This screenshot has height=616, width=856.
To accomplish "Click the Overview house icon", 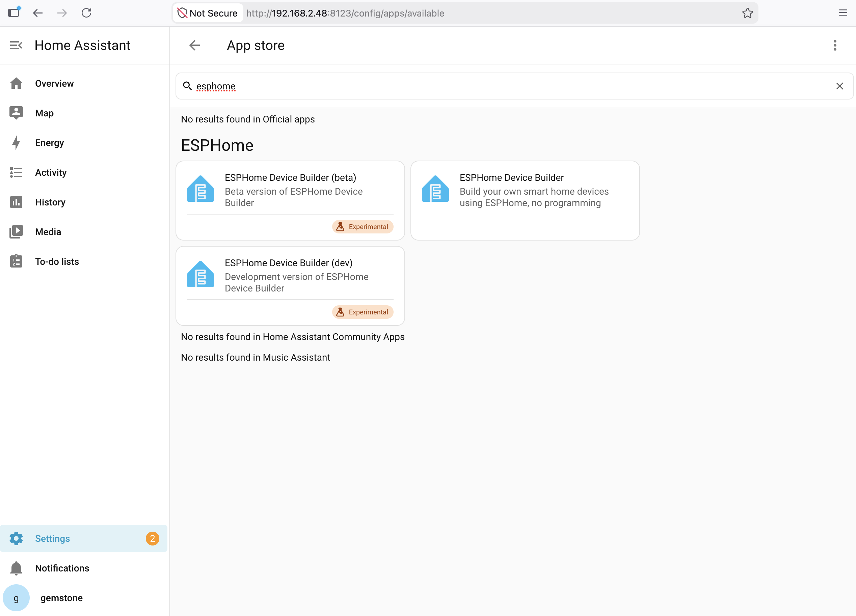I will point(16,83).
